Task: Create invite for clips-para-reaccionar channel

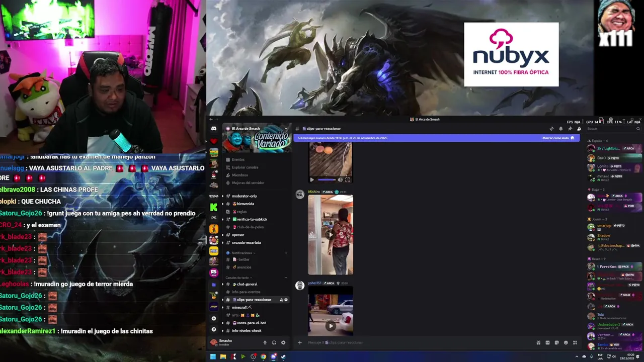Action: pos(281,300)
